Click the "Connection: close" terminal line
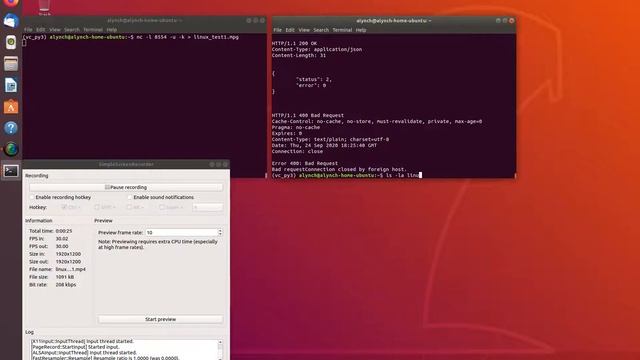 tap(297, 151)
